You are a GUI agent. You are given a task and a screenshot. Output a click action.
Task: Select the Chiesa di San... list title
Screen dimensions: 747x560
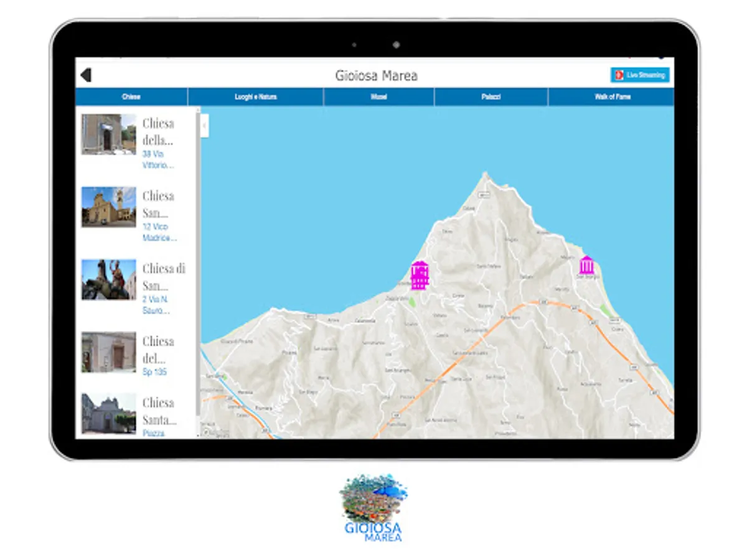pos(164,278)
